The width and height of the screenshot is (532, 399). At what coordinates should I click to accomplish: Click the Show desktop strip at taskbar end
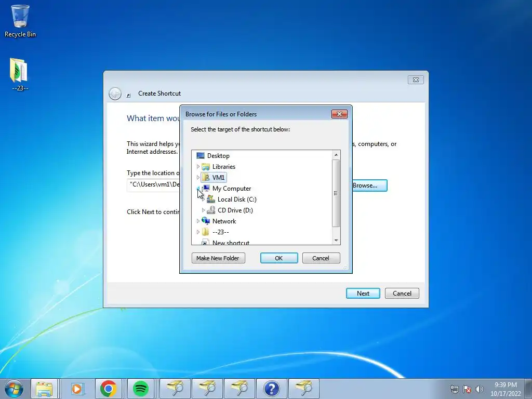[529, 389]
